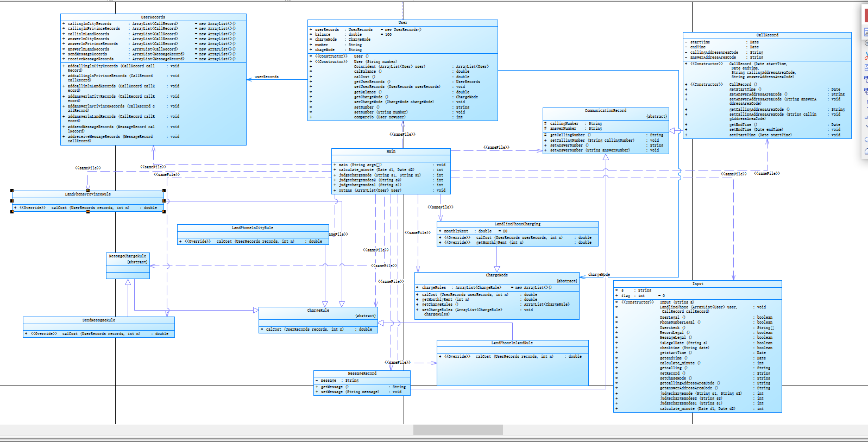Click the LandPhoneInlandRule class title
This screenshot has width=868, height=442.
(512, 343)
